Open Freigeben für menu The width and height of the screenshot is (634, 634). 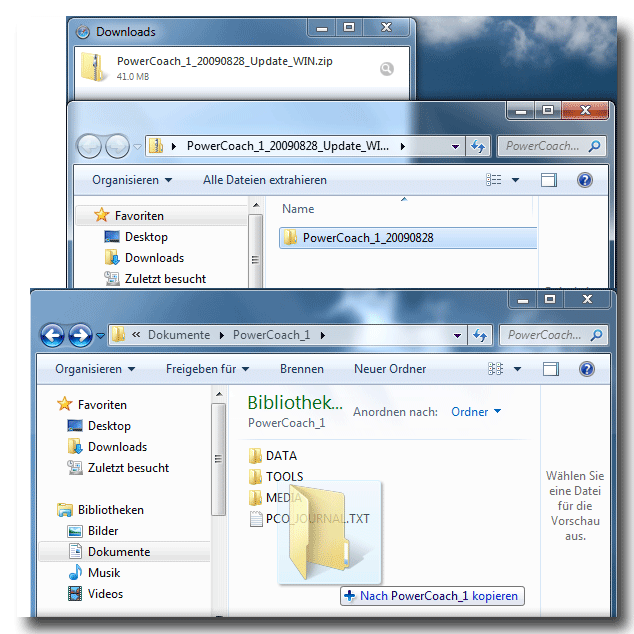pos(207,369)
